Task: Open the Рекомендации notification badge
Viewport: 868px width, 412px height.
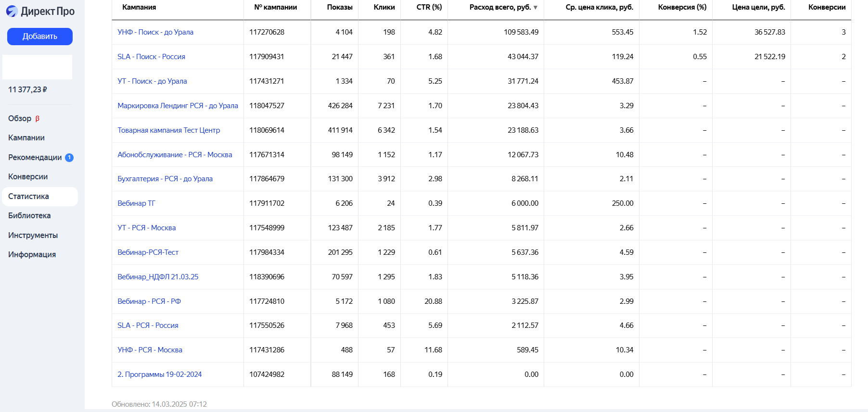Action: pos(69,158)
